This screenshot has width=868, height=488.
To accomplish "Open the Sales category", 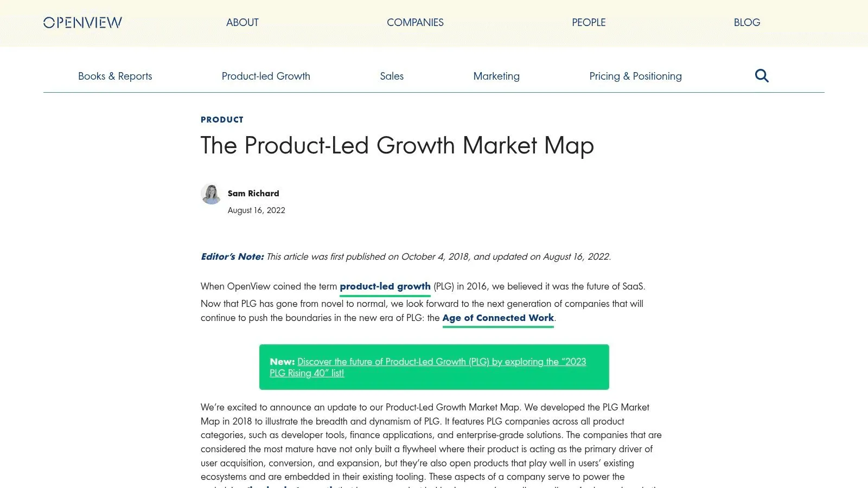I will tap(392, 76).
